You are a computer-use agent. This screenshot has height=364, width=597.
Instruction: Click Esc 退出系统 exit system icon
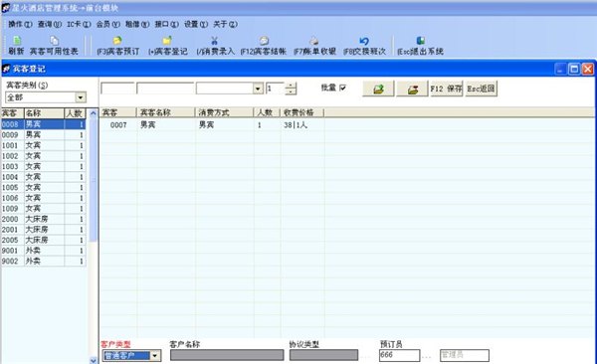[x=420, y=41]
